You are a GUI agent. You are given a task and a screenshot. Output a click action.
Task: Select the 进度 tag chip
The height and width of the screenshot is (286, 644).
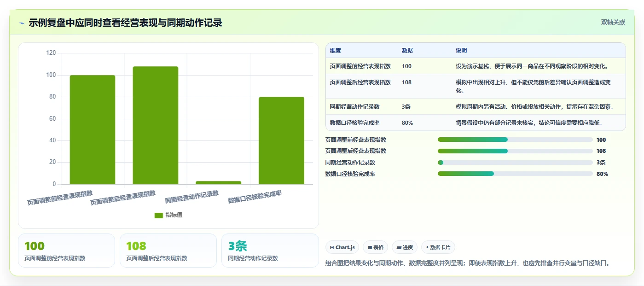(405, 247)
